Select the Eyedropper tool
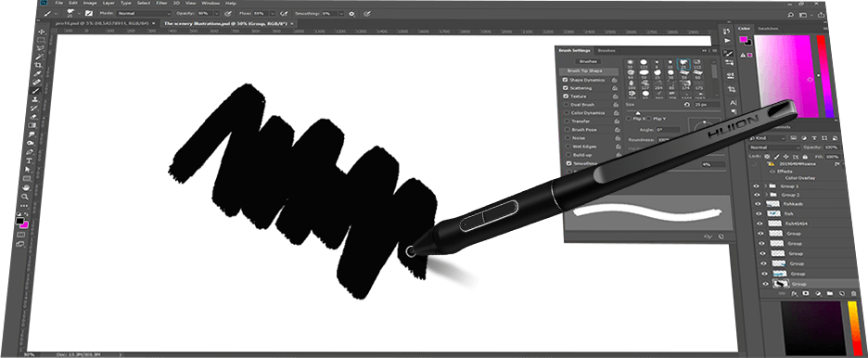 pyautogui.click(x=37, y=74)
